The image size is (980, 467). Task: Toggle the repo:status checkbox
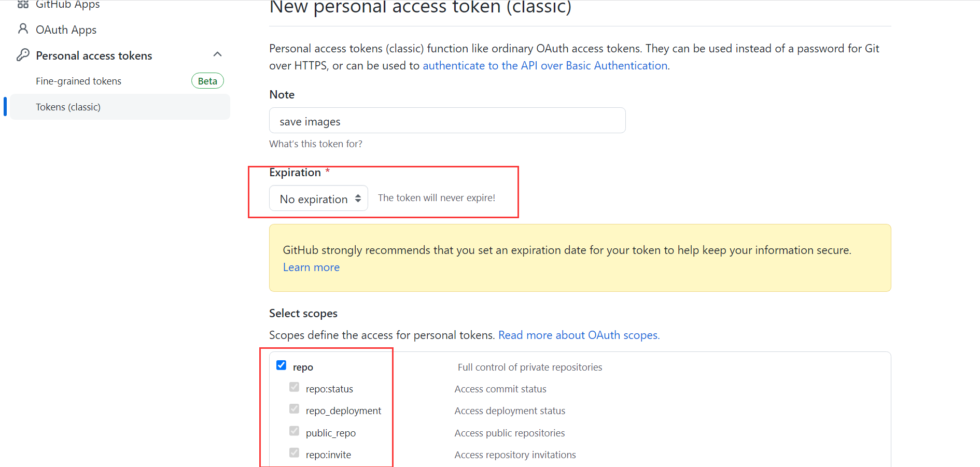(x=294, y=387)
